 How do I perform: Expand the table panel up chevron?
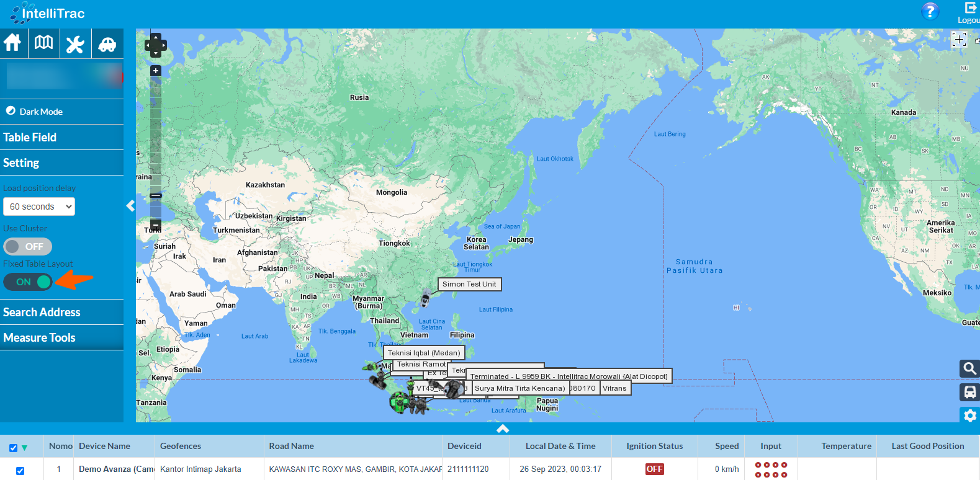(x=503, y=429)
